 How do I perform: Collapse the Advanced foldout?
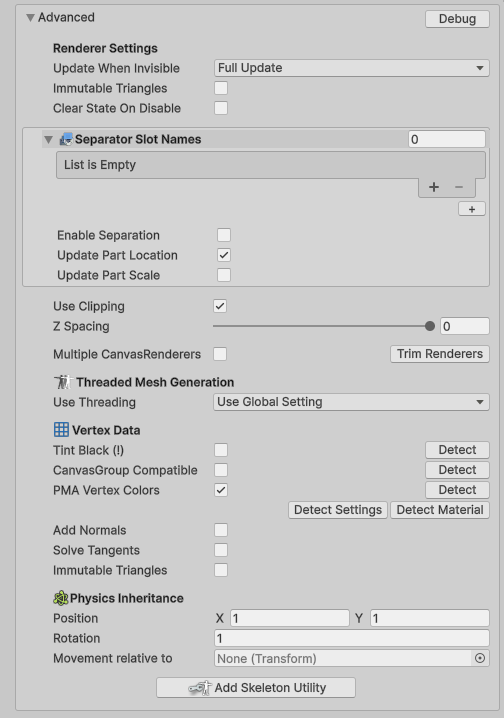tap(30, 17)
